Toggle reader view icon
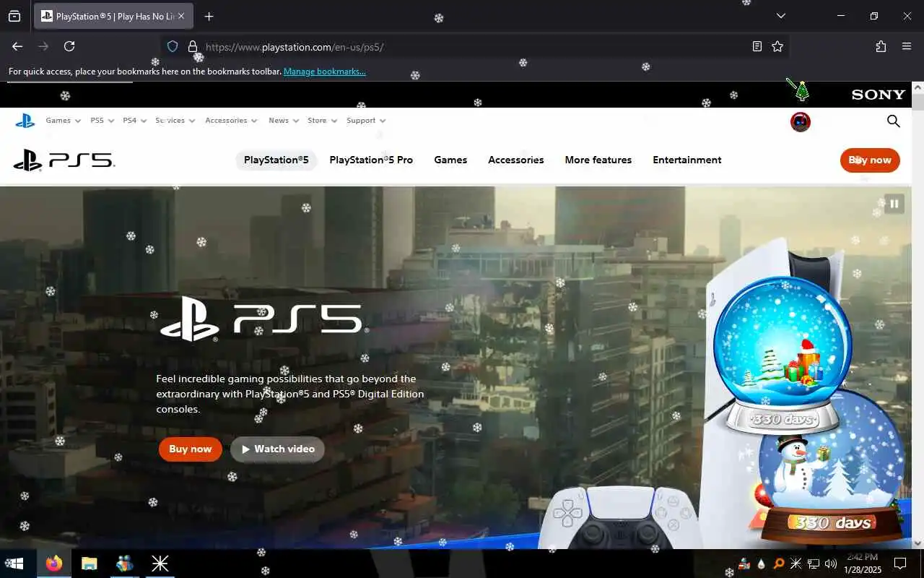The image size is (924, 578). click(757, 46)
